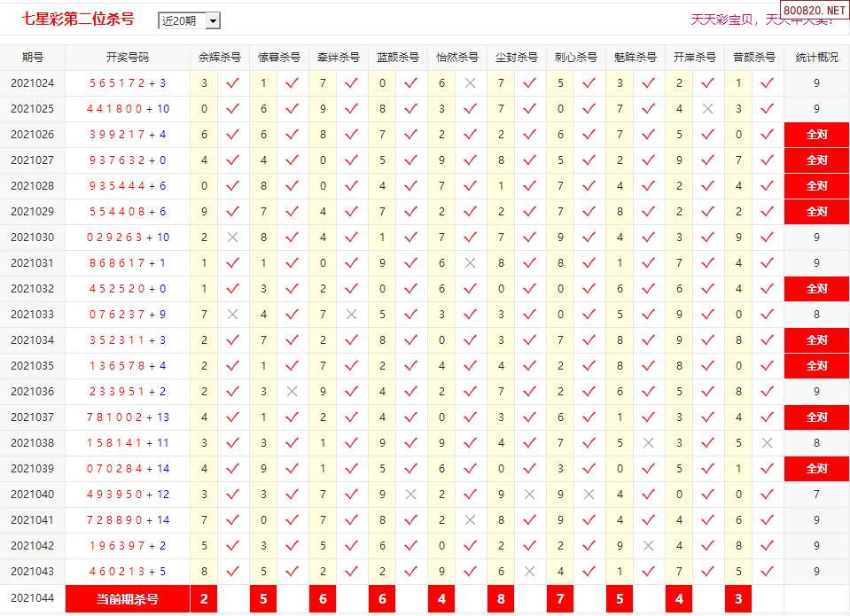850x616 pixels.
Task: Click gray X under 刺心杀号 in row 2021040
Action: tap(589, 495)
